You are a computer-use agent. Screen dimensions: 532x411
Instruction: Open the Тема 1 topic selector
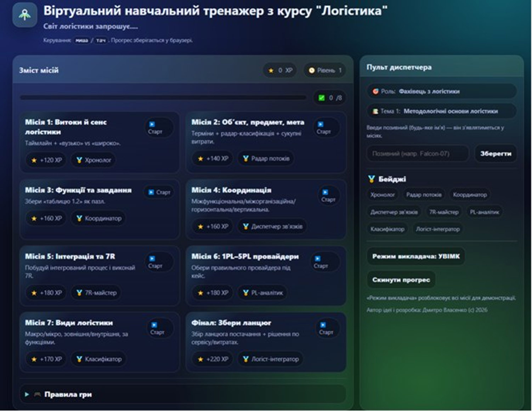click(x=442, y=111)
